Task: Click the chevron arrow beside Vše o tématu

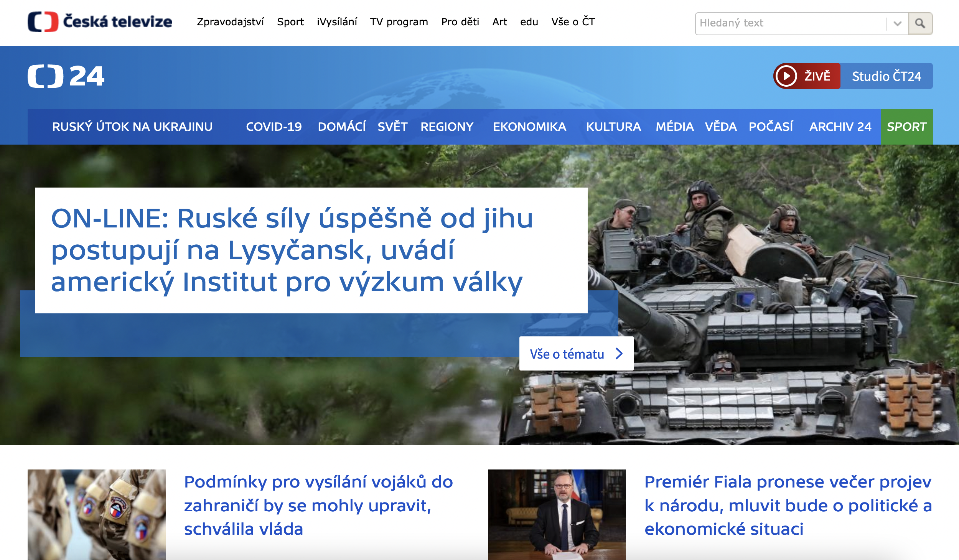Action: (619, 354)
